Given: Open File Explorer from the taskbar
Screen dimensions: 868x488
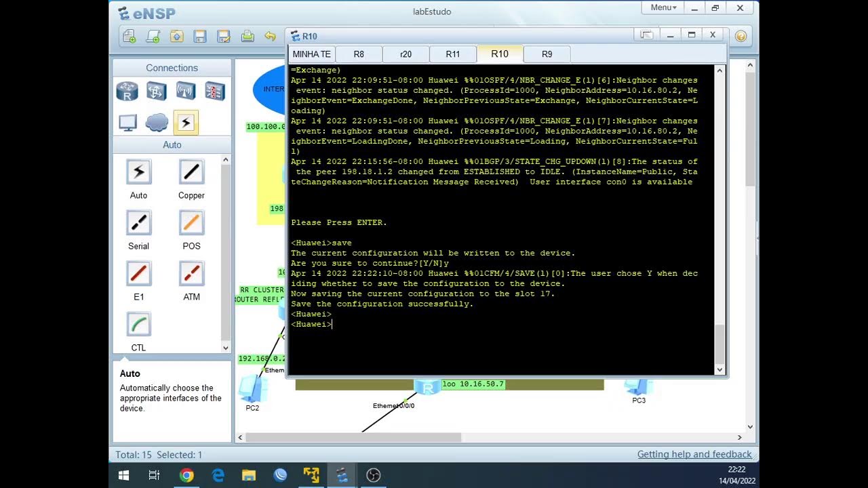Looking at the screenshot, I should 249,475.
